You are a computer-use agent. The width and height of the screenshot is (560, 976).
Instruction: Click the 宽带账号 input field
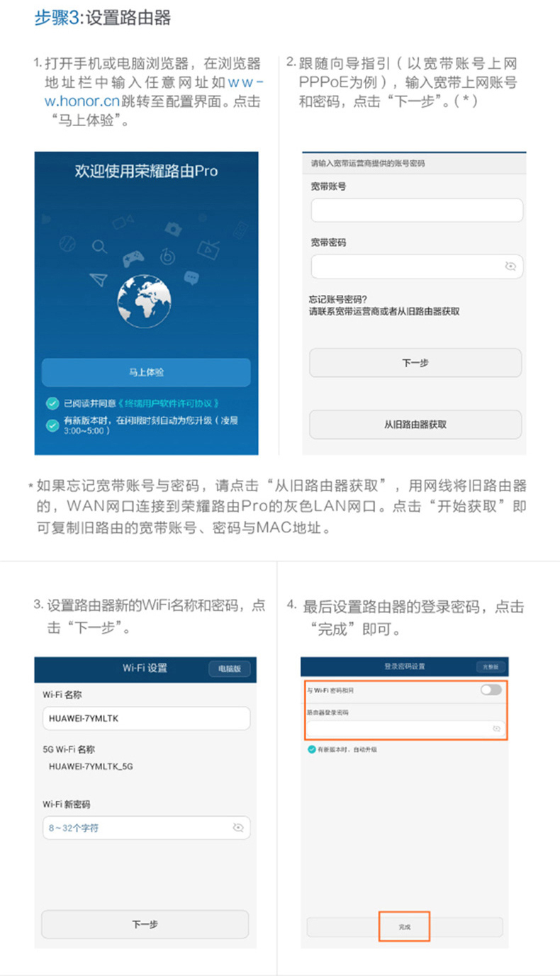[417, 211]
